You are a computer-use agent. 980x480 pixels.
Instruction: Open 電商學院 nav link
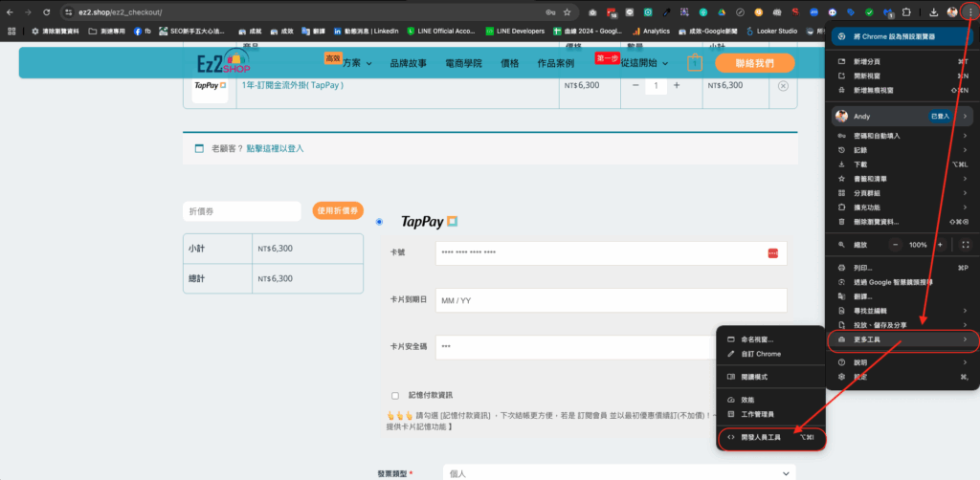click(x=463, y=63)
